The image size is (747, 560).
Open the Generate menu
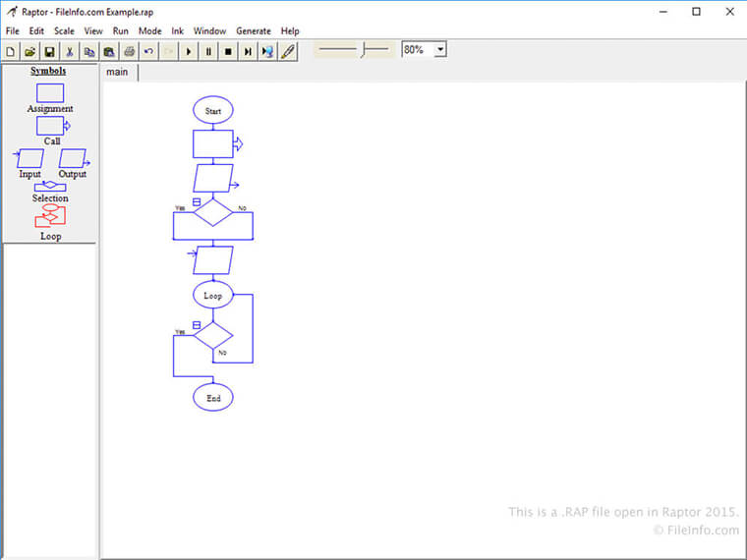coord(253,30)
